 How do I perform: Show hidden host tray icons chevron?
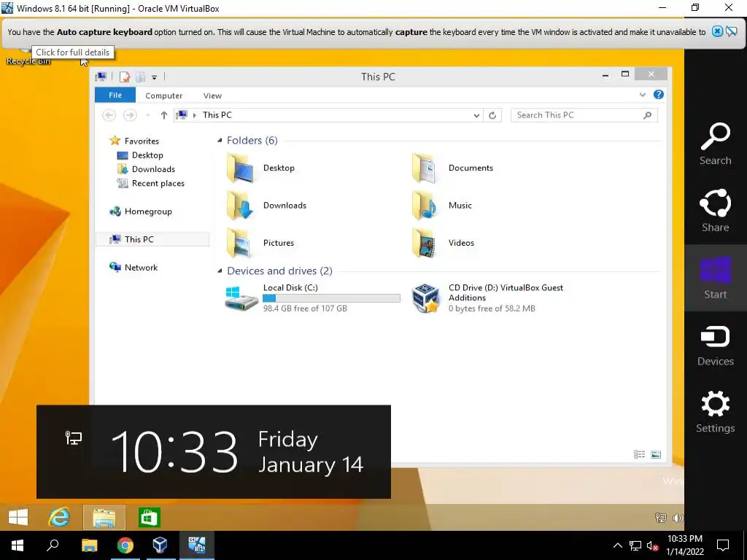[617, 545]
